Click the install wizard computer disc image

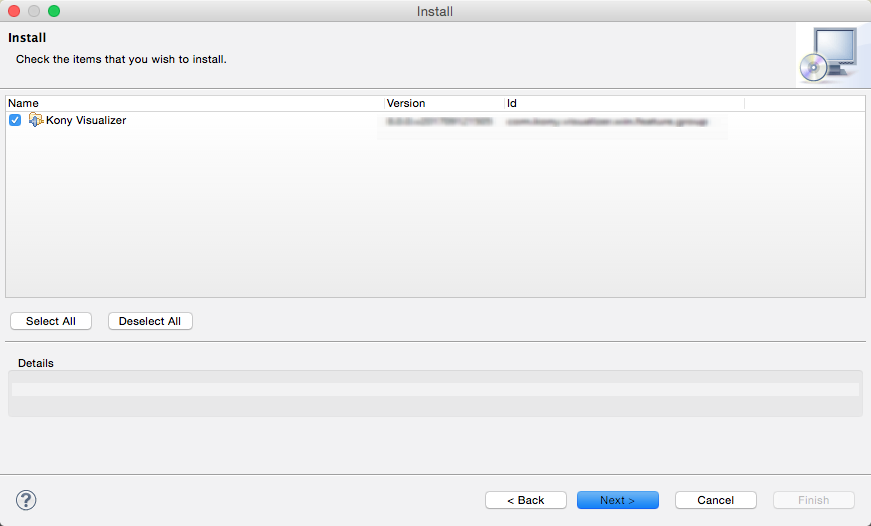831,55
